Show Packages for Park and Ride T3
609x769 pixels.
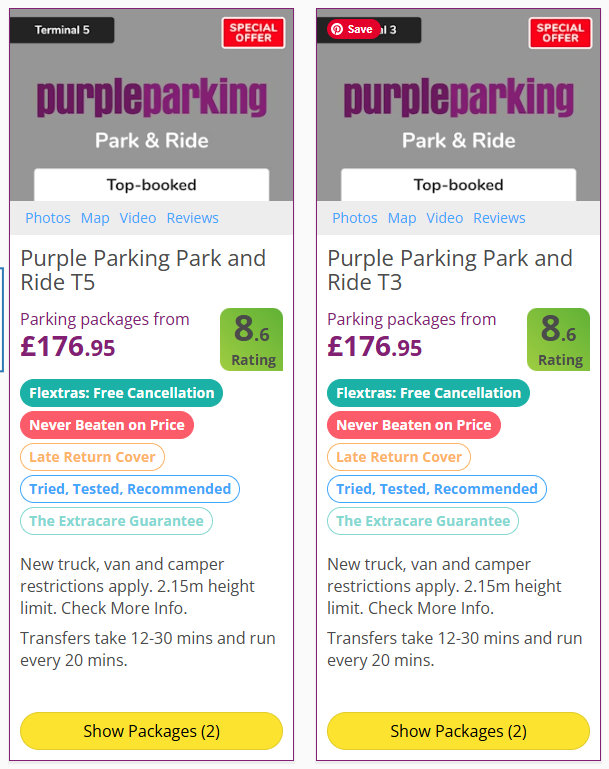pyautogui.click(x=458, y=731)
